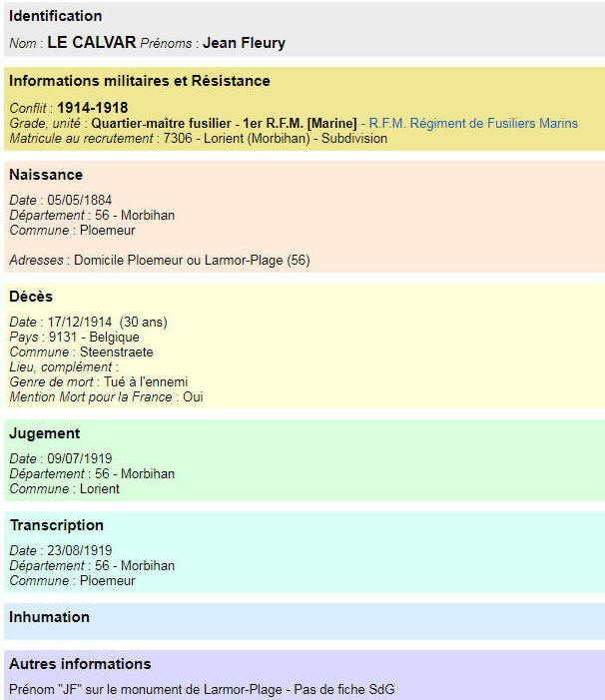The height and width of the screenshot is (700, 605).
Task: Click the Identification section heading
Action: 56,16
